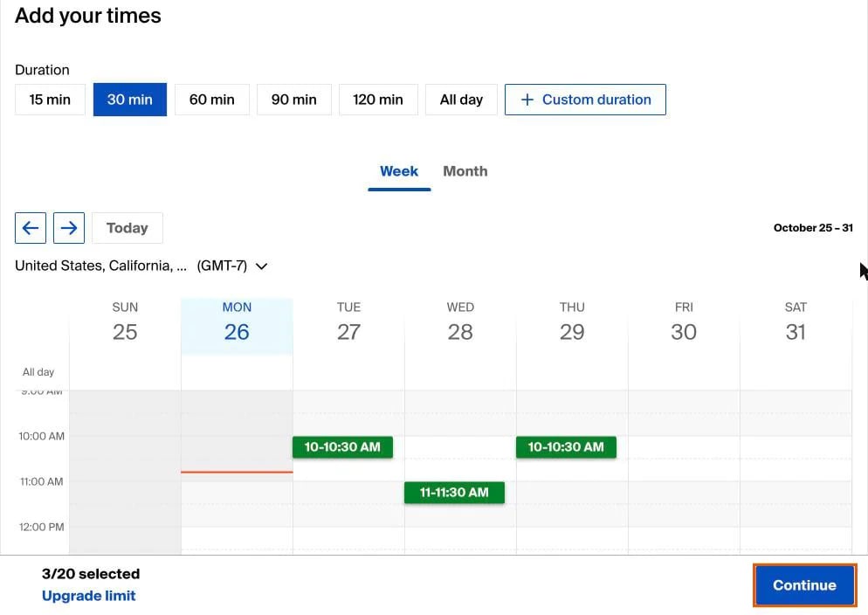Select Wednesday 11-11:30 AM time slot
Viewport: 868px width, 615px height.
pos(454,492)
